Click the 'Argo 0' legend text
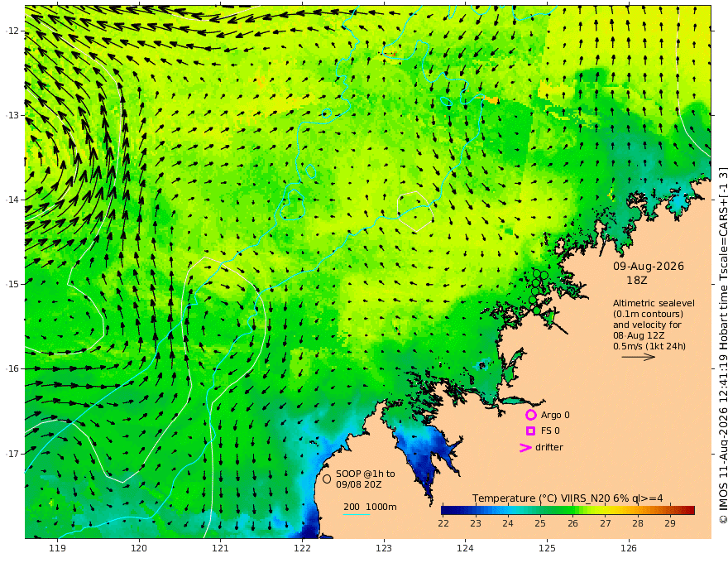Screen dimensions: 728x563 coord(555,415)
